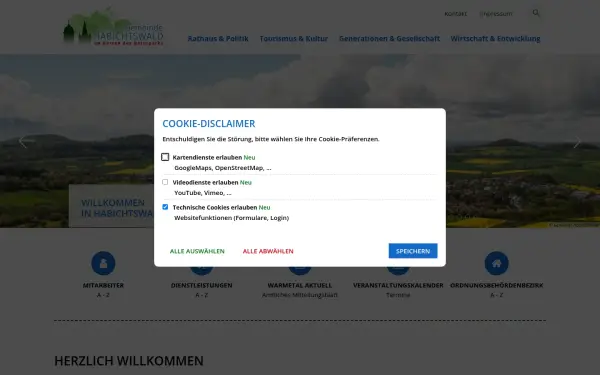This screenshot has height=375, width=600.
Task: Click the Videodienste erlauben label text
Action: 212,183
